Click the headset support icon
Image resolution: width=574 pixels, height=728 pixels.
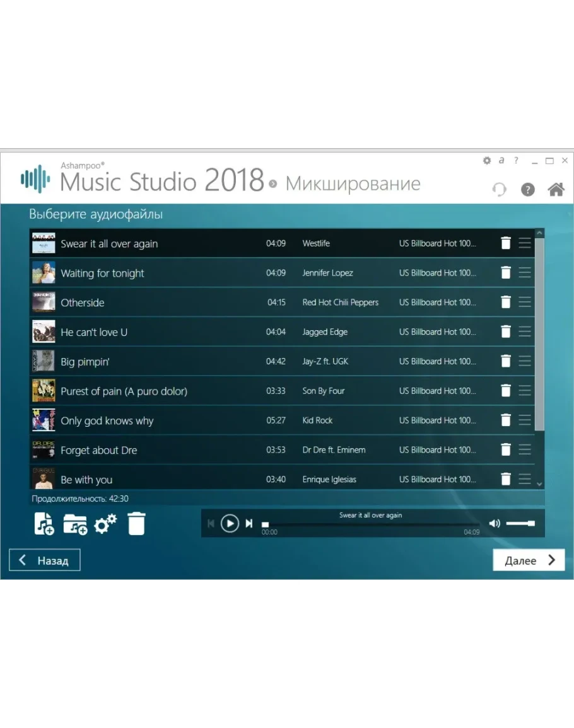click(499, 190)
